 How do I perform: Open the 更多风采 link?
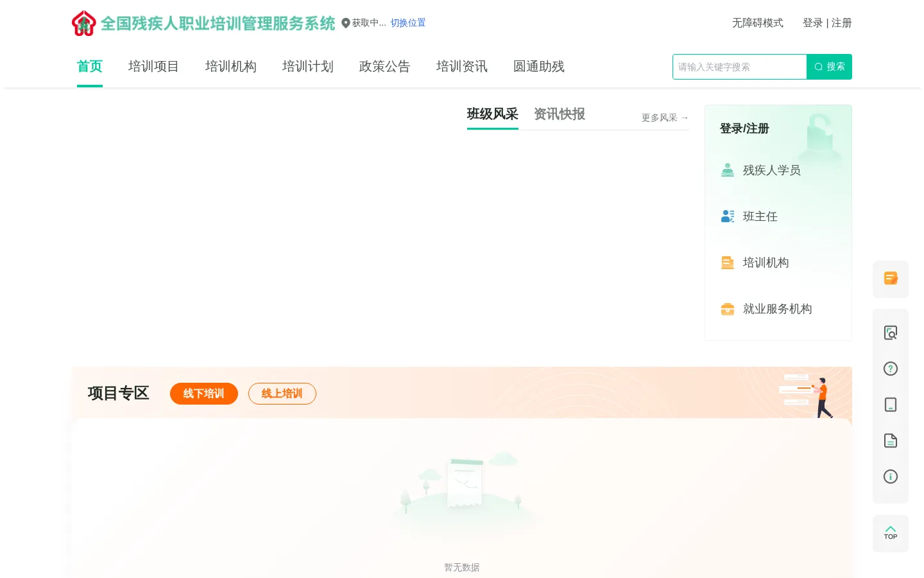665,118
